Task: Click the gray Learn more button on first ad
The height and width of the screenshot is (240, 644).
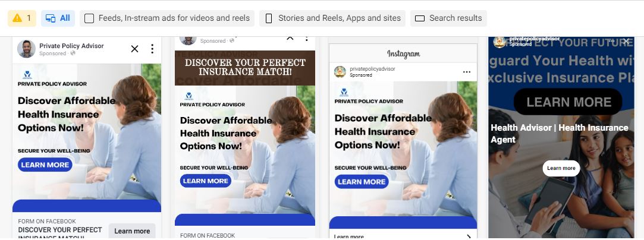Action: click(132, 230)
